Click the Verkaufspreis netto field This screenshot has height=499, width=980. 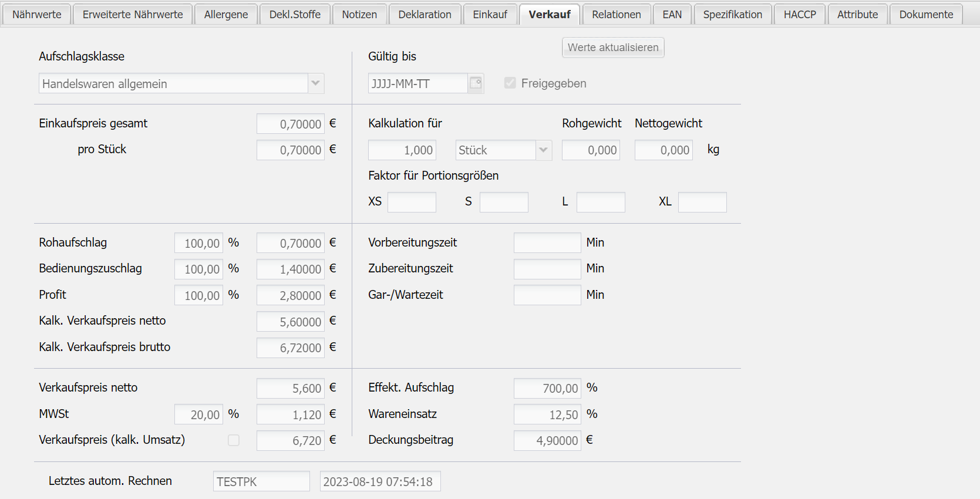(x=290, y=388)
